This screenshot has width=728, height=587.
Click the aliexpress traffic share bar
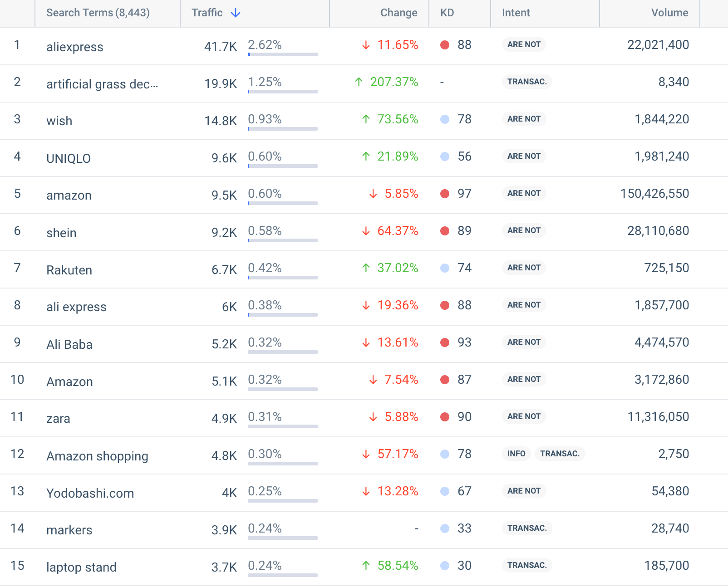pyautogui.click(x=282, y=54)
